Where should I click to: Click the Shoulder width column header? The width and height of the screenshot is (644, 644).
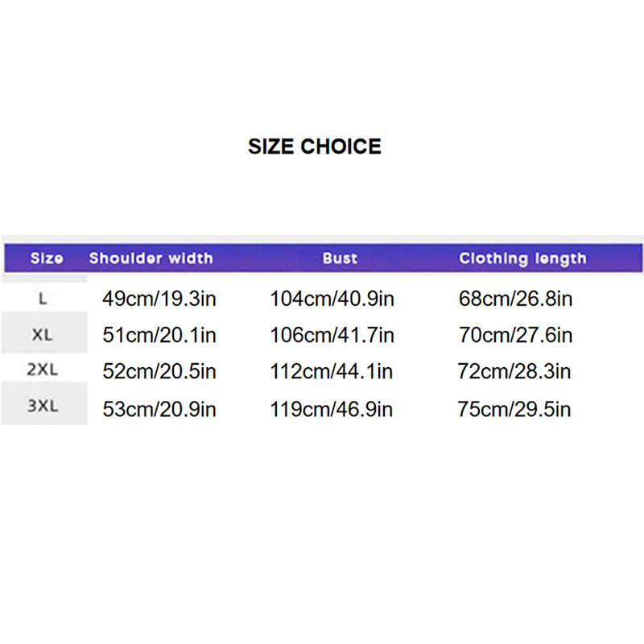(x=151, y=258)
